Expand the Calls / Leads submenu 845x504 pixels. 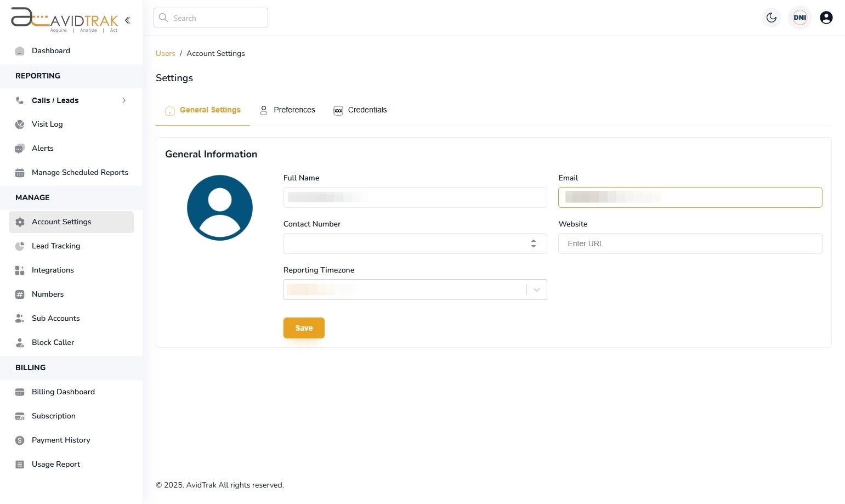pos(124,100)
